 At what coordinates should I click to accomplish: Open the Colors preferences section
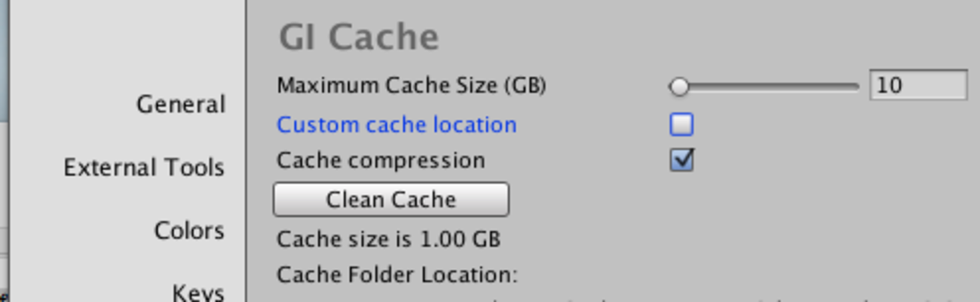click(x=189, y=230)
